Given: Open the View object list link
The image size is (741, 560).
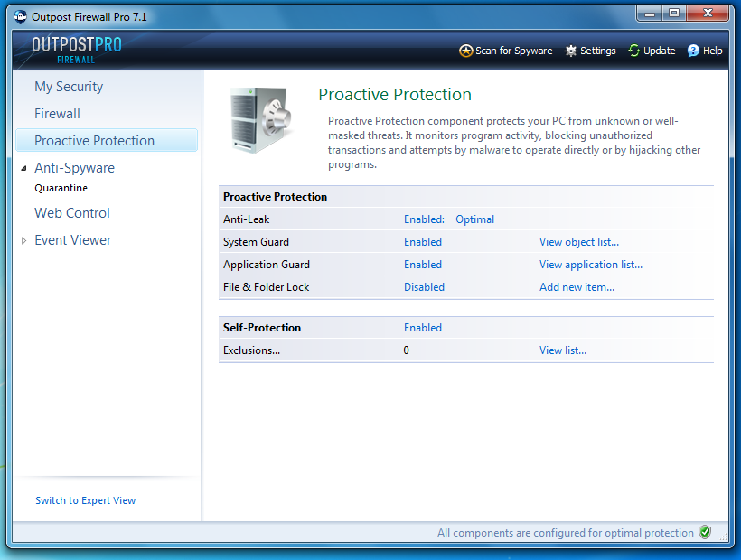Looking at the screenshot, I should [x=579, y=242].
